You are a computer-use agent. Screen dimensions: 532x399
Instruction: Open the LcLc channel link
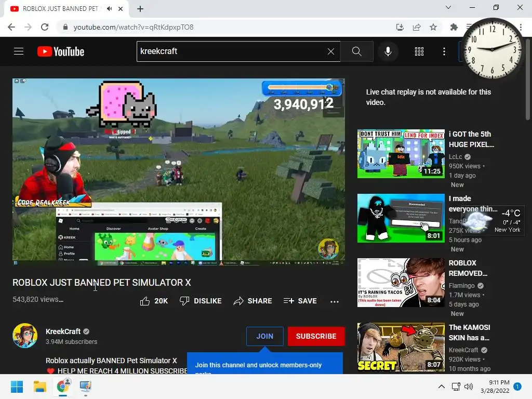tap(455, 157)
